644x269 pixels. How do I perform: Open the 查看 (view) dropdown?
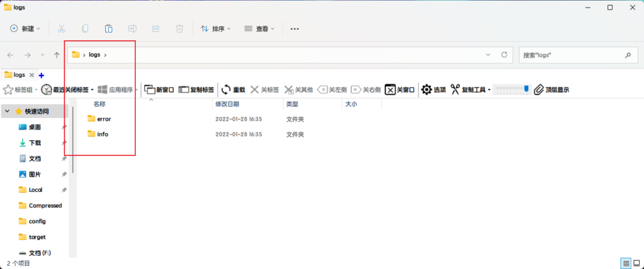[259, 28]
